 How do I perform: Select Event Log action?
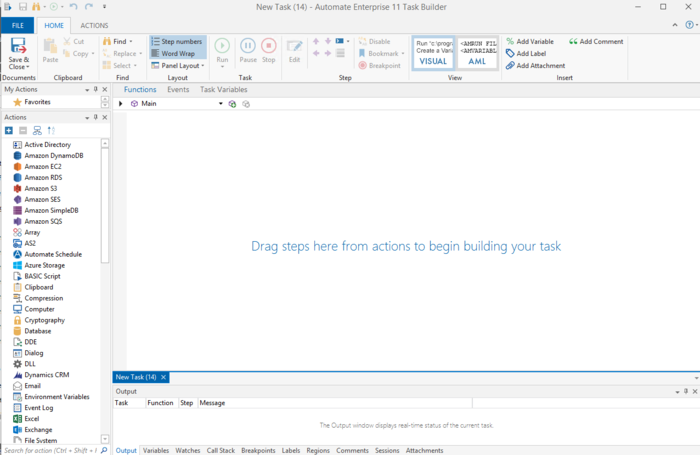[x=33, y=408]
